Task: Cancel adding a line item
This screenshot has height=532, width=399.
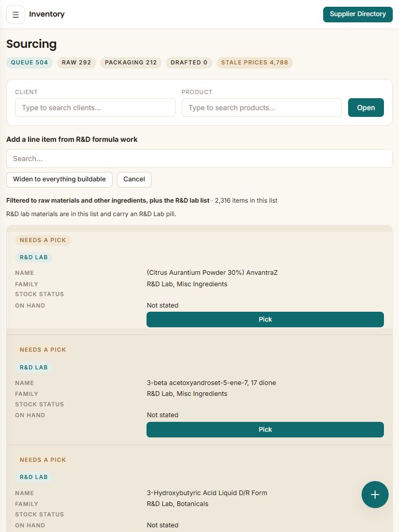Action: (x=134, y=179)
